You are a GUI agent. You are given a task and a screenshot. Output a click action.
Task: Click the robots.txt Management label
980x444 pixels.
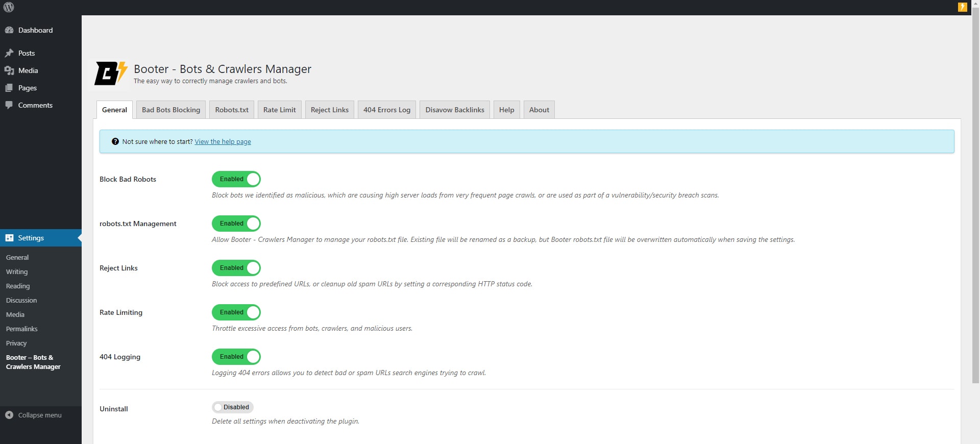point(138,224)
